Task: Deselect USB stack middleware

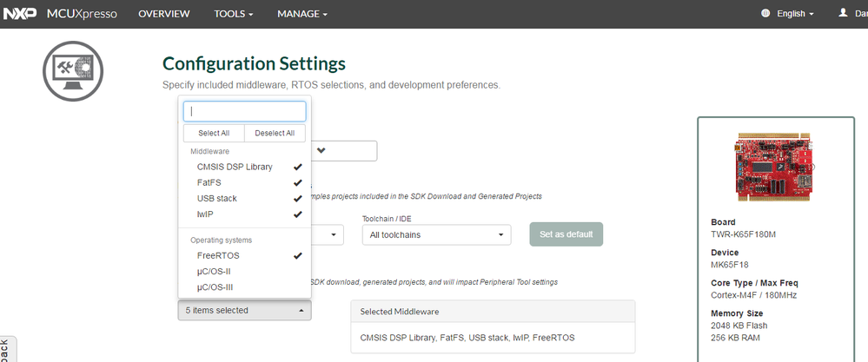Action: (217, 199)
